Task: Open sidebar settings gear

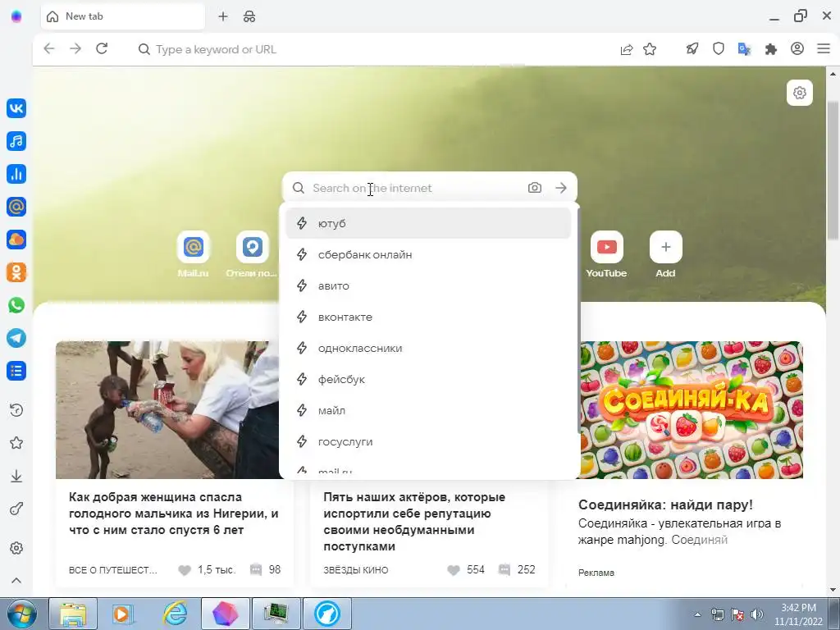Action: (x=16, y=549)
